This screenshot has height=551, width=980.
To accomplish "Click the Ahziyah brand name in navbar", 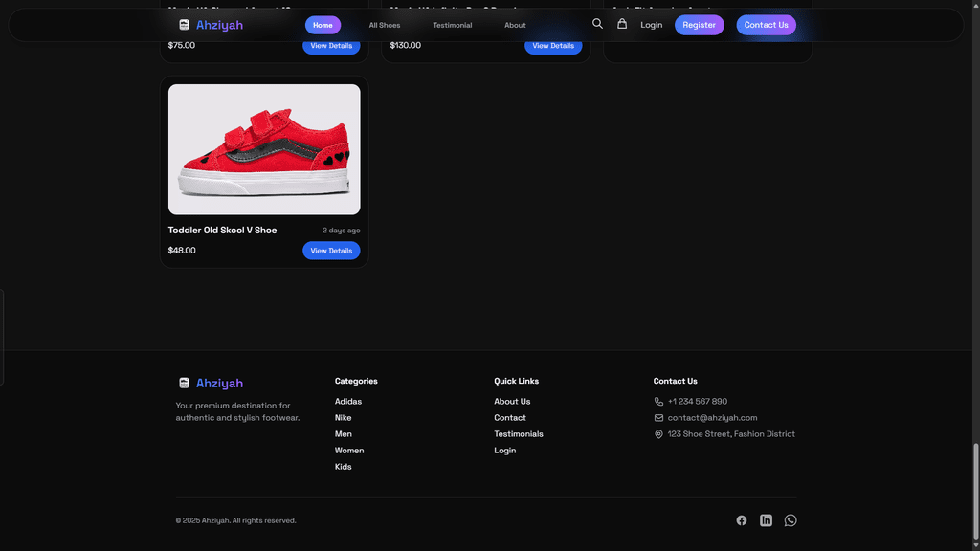I will 219,25.
